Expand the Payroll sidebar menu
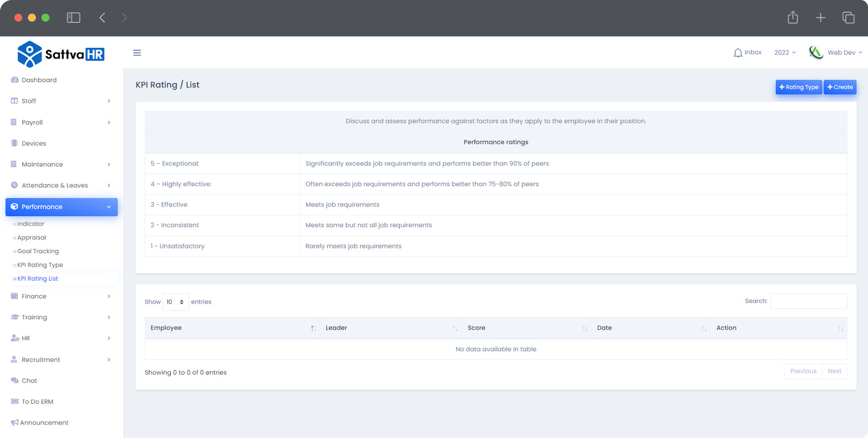The width and height of the screenshot is (868, 438). pos(61,123)
